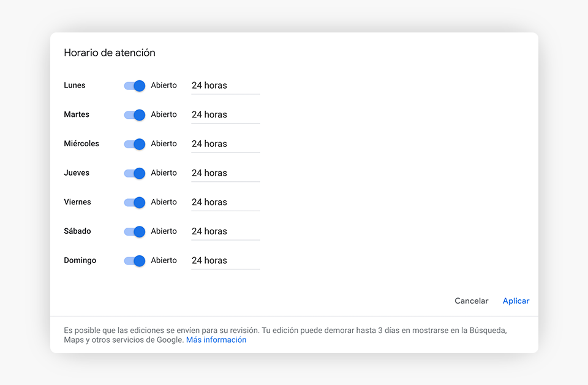Screen dimensions: 588x385
Task: Apply changes with Aplicar button
Action: (516, 301)
